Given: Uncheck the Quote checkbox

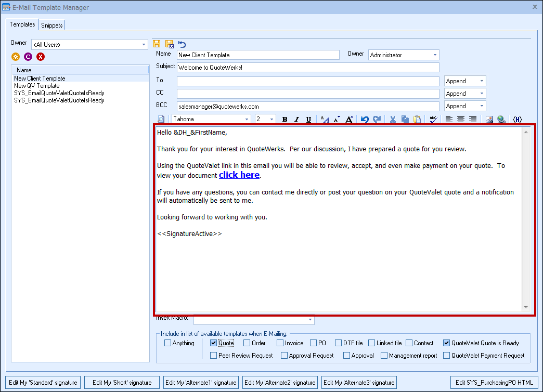Looking at the screenshot, I should pos(214,343).
